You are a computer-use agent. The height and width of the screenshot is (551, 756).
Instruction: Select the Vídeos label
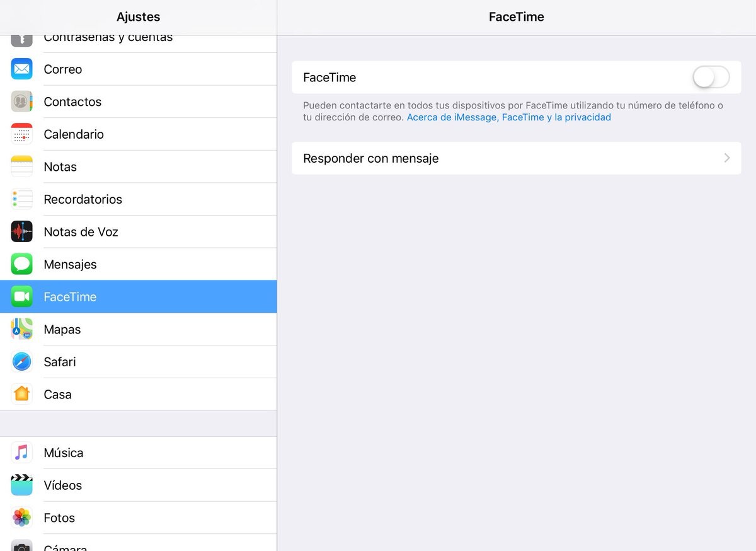(63, 485)
